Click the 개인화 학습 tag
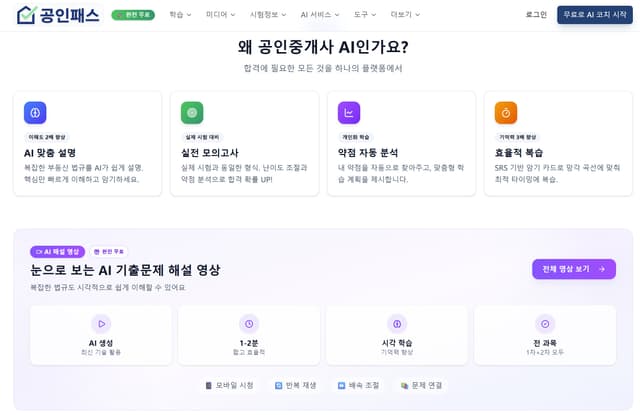 point(356,137)
